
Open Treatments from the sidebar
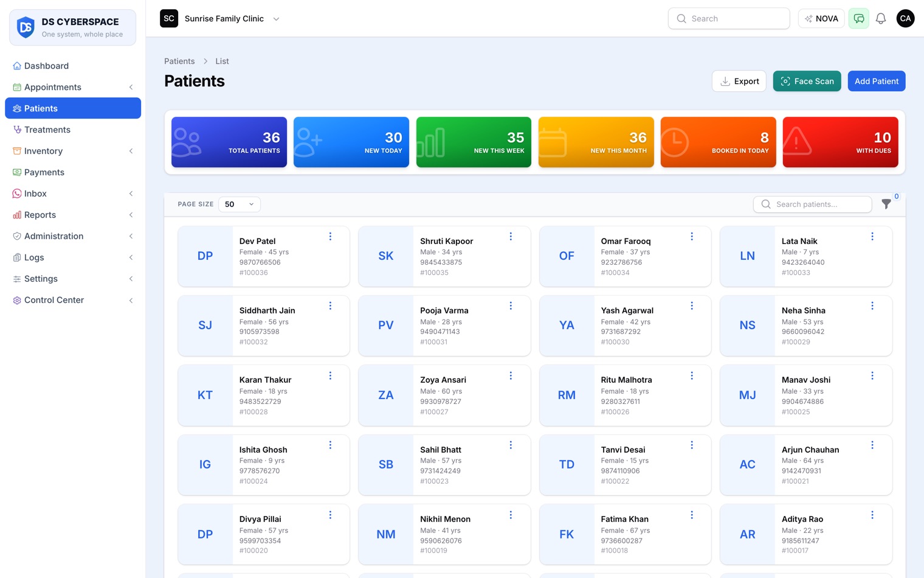(73, 130)
